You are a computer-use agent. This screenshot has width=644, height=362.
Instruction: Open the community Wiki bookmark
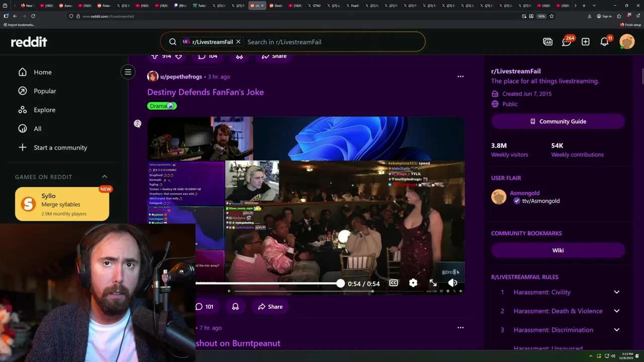(558, 250)
